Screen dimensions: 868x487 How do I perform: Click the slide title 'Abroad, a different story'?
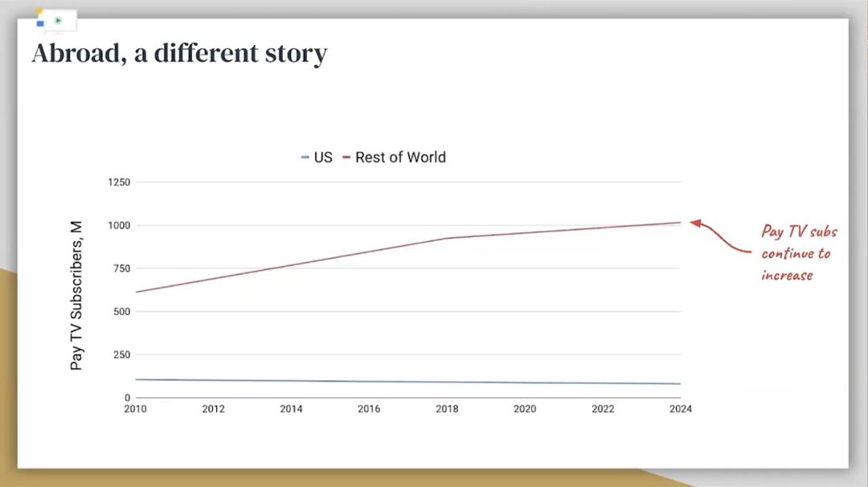coord(179,54)
